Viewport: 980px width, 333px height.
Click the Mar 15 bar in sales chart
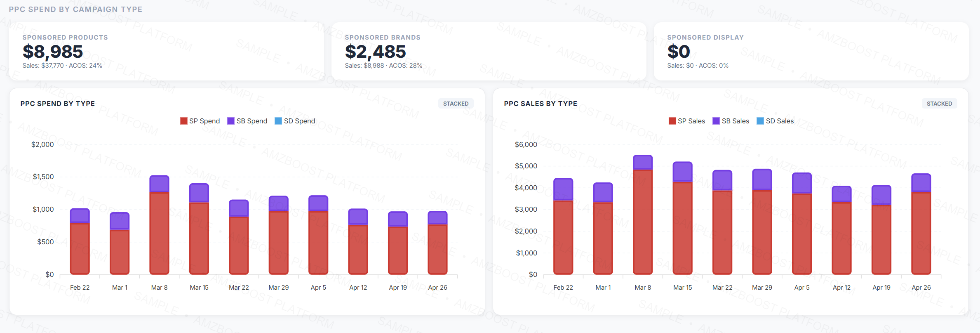click(x=683, y=218)
